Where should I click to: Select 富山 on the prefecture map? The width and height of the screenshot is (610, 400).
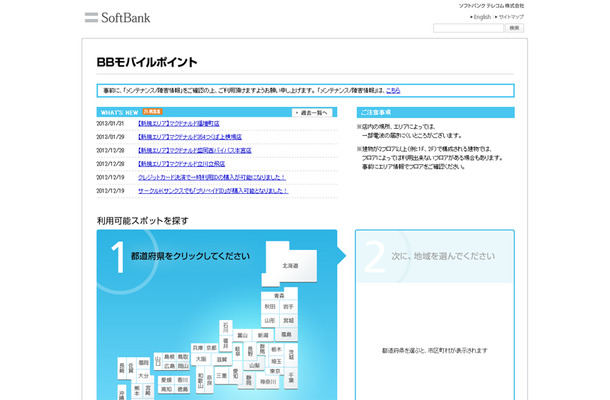coord(243,335)
